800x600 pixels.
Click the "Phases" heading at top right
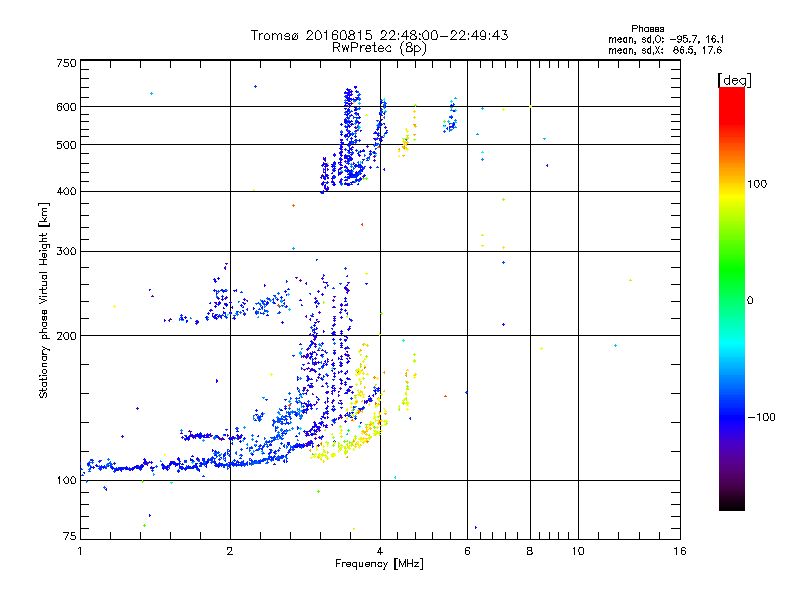click(647, 29)
